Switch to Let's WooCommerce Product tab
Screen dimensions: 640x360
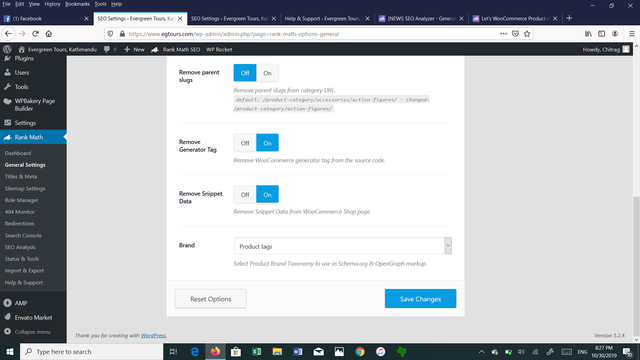click(515, 18)
